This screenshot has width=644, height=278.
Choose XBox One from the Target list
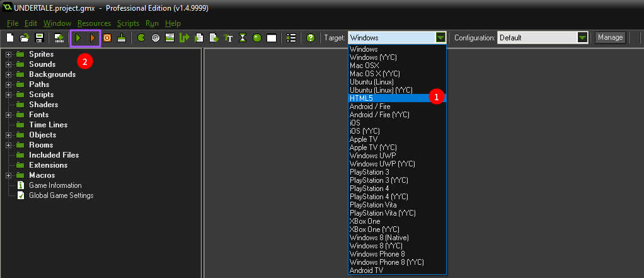[x=397, y=221]
